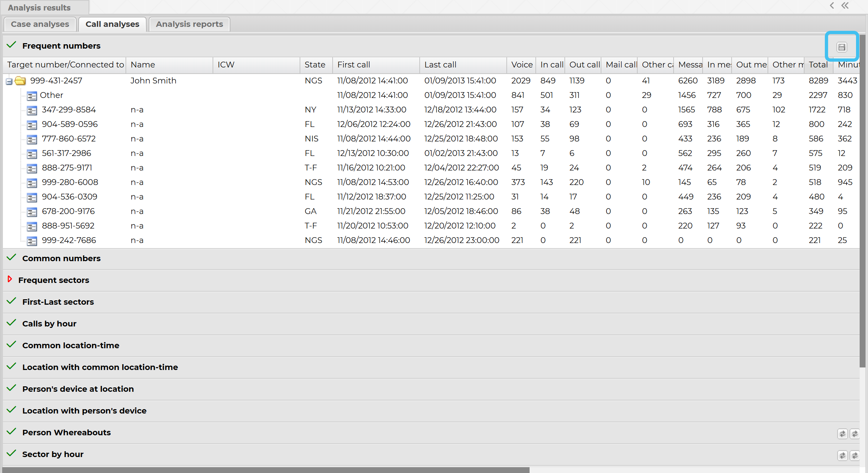Select the 888-275-9171 row
The width and height of the screenshot is (868, 473).
67,168
